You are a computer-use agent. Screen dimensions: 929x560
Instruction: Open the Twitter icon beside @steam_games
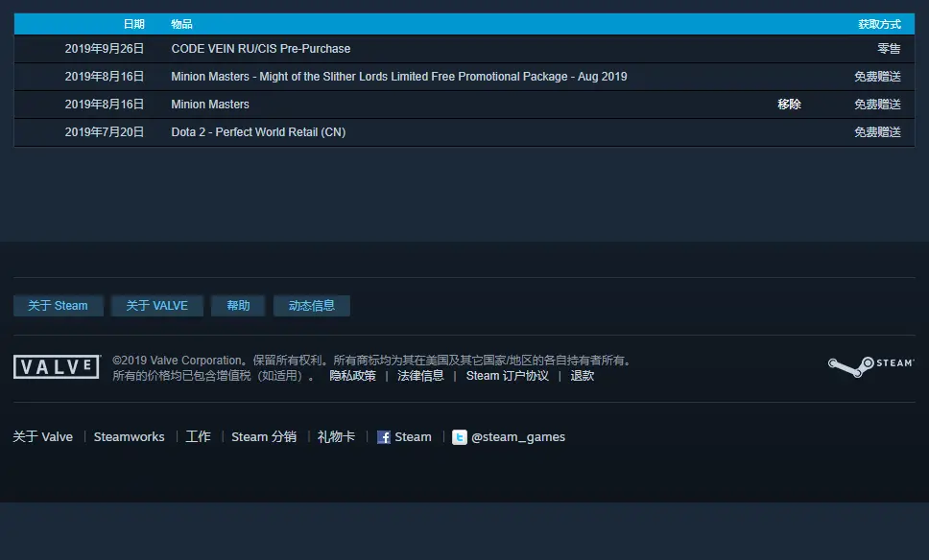coord(459,437)
